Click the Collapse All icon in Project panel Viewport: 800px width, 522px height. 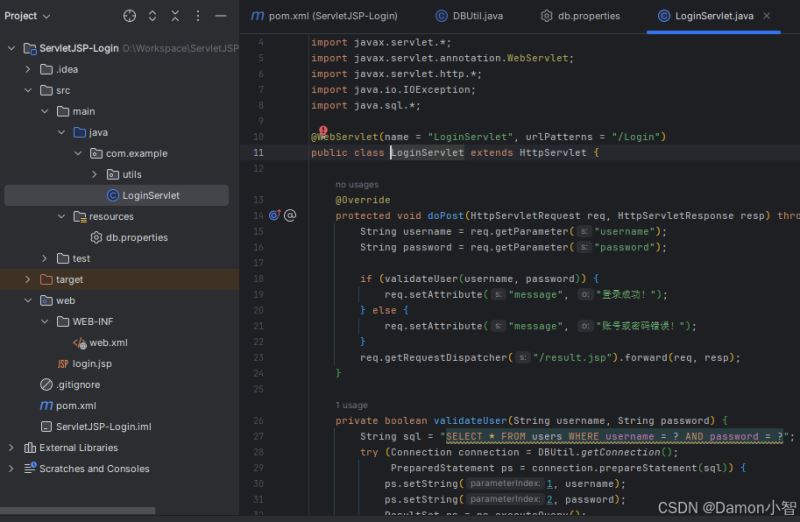pyautogui.click(x=175, y=16)
